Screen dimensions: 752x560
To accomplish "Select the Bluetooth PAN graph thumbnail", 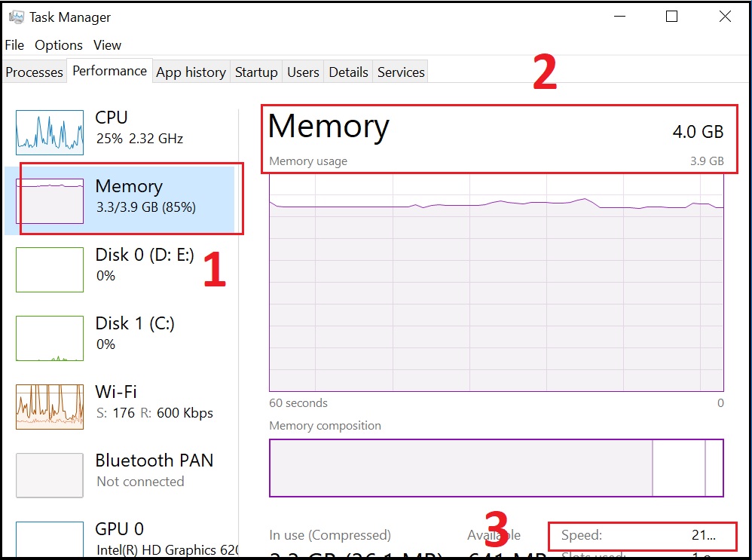I will [50, 476].
